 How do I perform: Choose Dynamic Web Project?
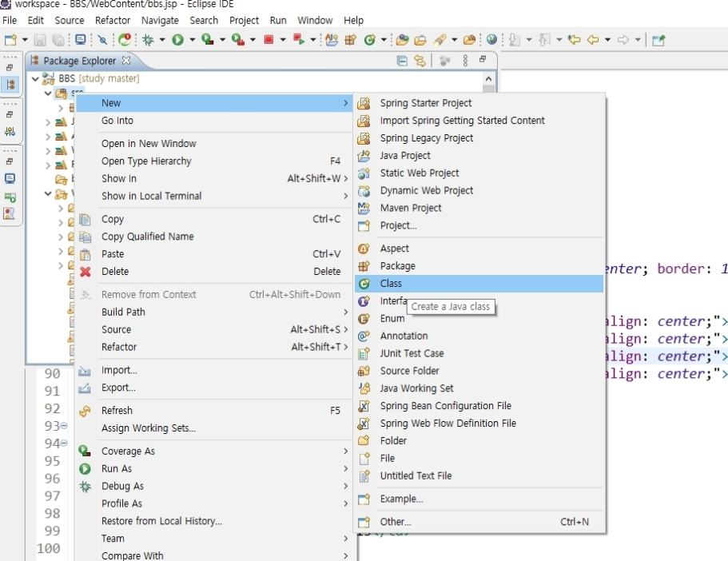tap(479, 190)
